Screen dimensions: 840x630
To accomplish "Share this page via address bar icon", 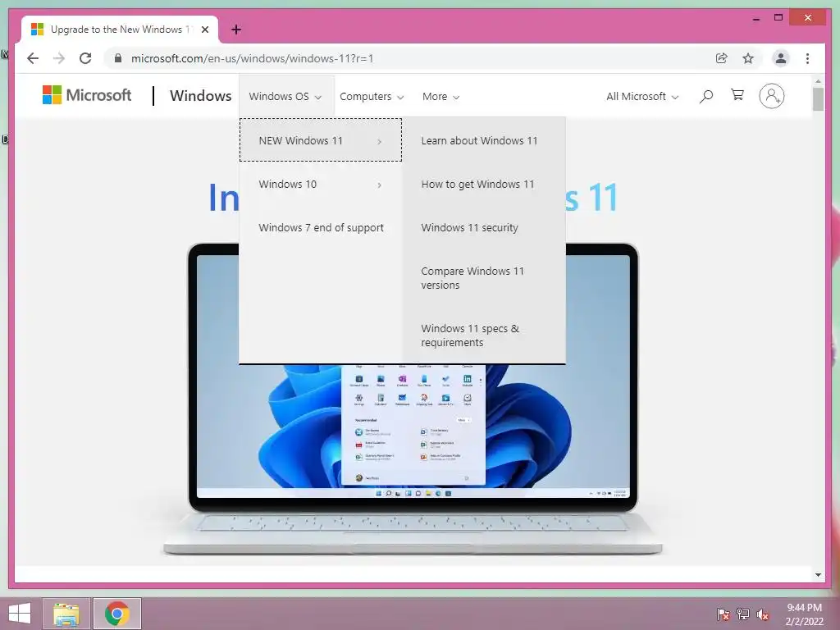I will click(722, 58).
